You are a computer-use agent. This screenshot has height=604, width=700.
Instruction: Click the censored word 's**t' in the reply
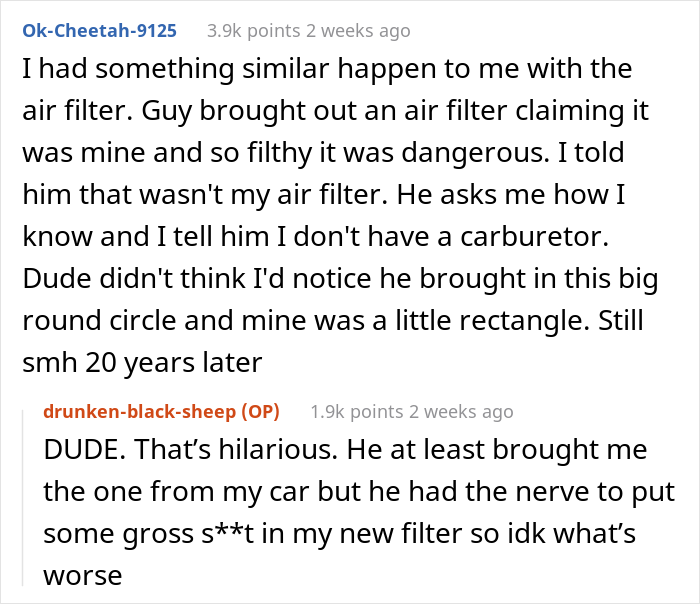coord(228,533)
